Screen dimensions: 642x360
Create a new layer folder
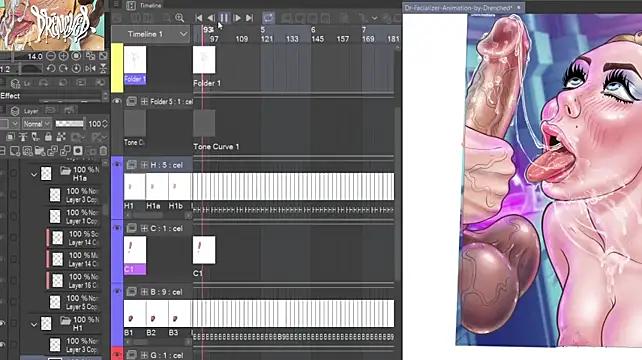pyautogui.click(x=40, y=151)
